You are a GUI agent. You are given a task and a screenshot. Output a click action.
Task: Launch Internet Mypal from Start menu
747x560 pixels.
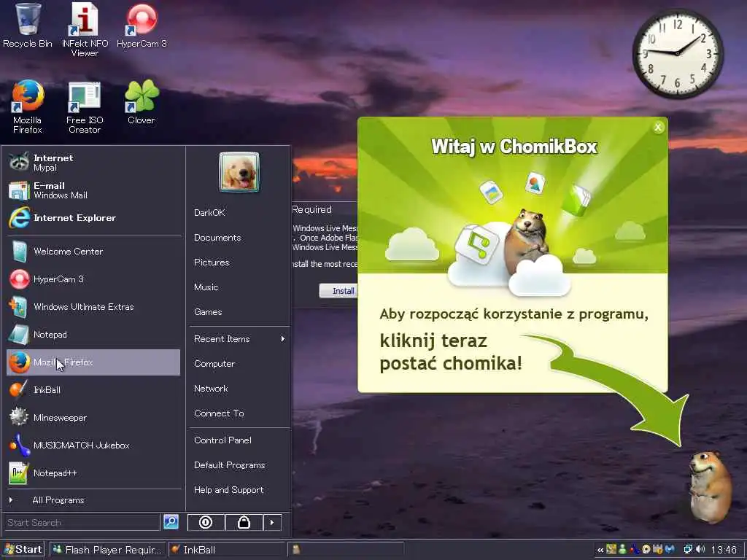[93, 163]
